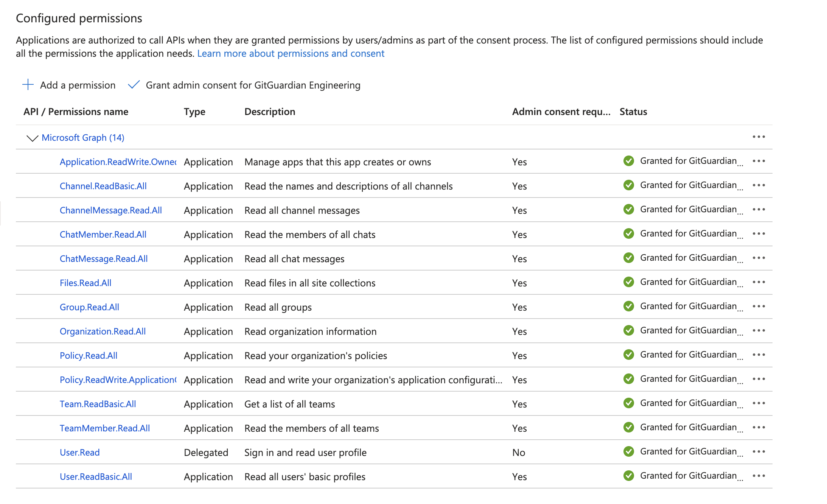Open Group.Read.All permission link
This screenshot has height=504, width=827.
[x=89, y=307]
